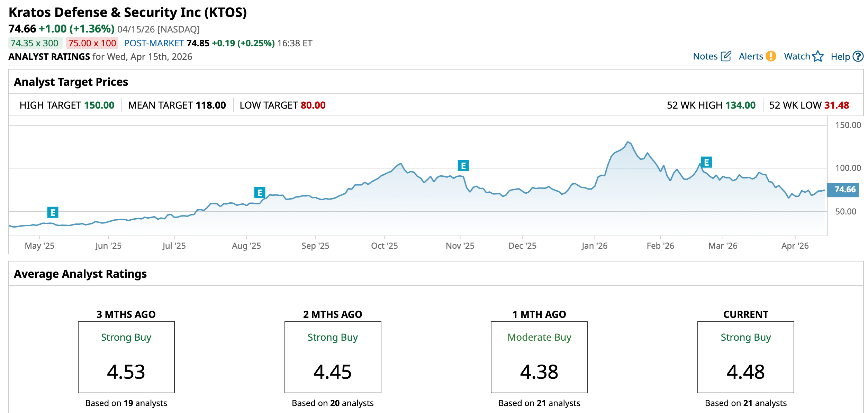Click the chart peak near Jan '26
Screen dimensions: 868x413
[x=628, y=142]
